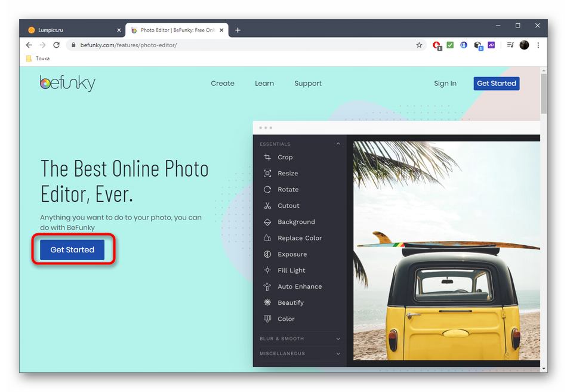This screenshot has height=392, width=567.
Task: Click the Sign In link
Action: [445, 84]
